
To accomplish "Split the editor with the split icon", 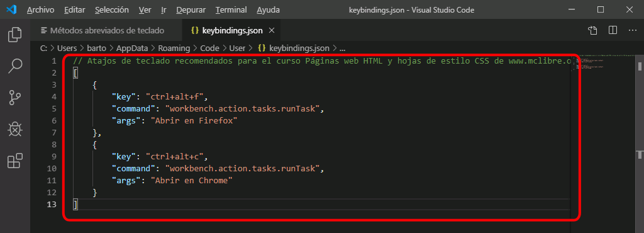I will [x=613, y=30].
